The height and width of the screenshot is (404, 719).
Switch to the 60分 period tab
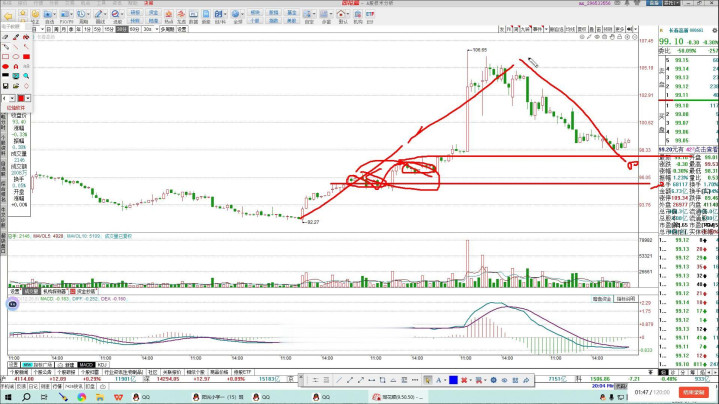pos(134,29)
